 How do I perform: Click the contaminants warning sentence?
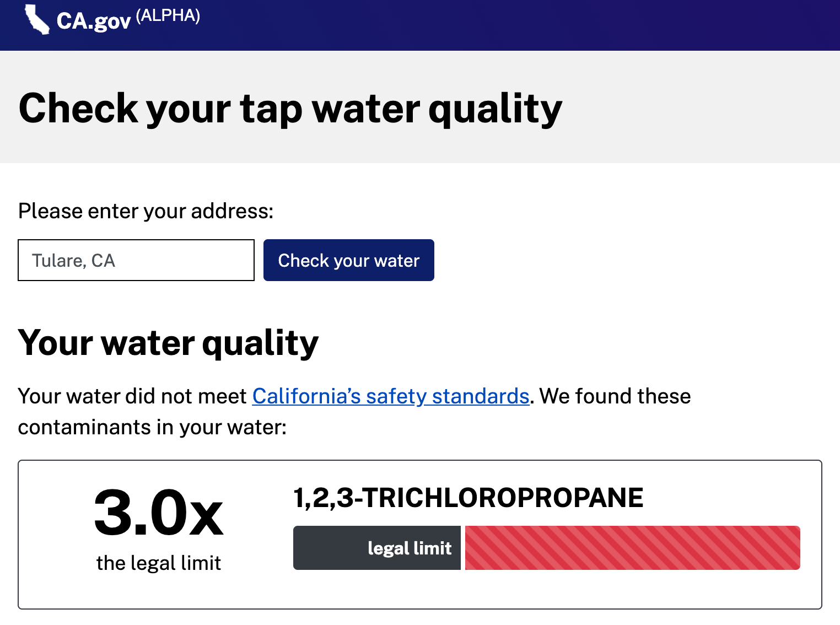(x=354, y=411)
